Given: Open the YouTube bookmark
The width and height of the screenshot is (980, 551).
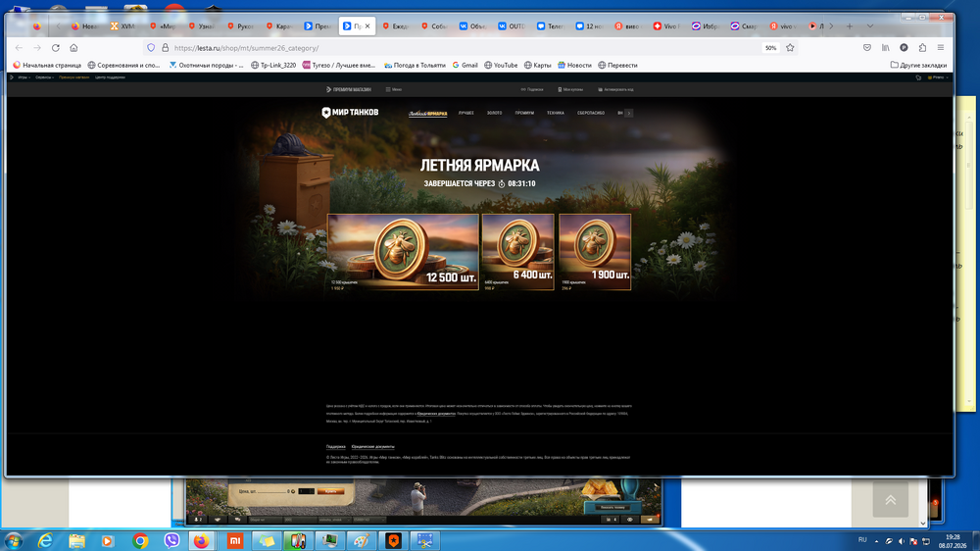Looking at the screenshot, I should pos(501,65).
